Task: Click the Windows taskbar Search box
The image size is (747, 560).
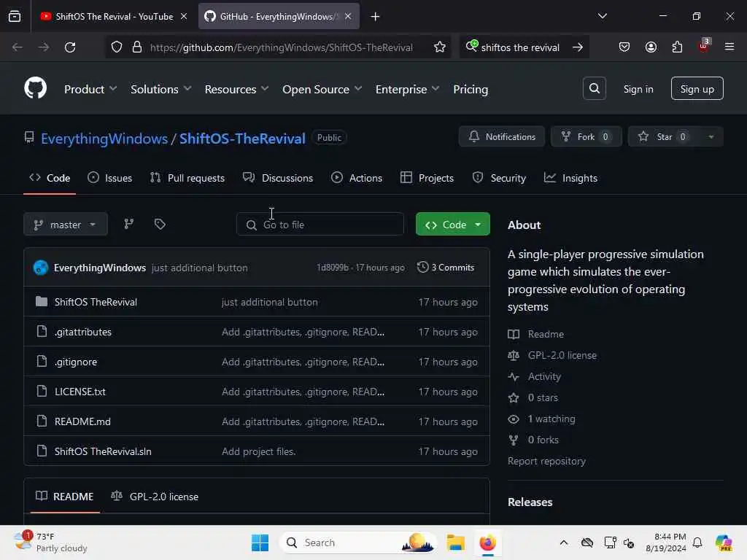Action: click(x=357, y=542)
